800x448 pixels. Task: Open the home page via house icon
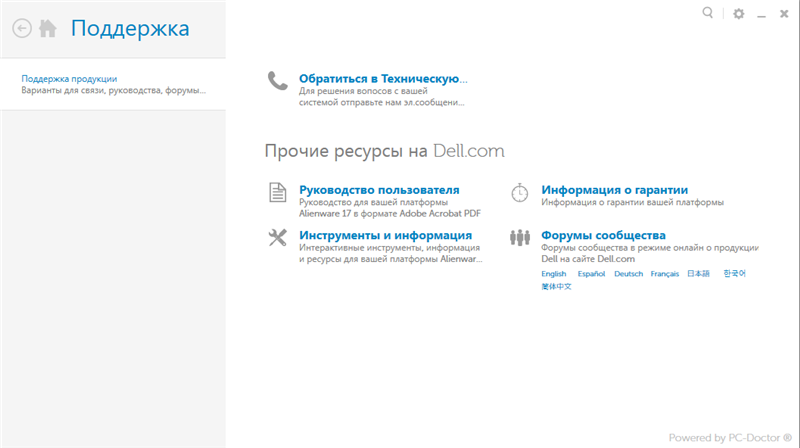(x=48, y=28)
